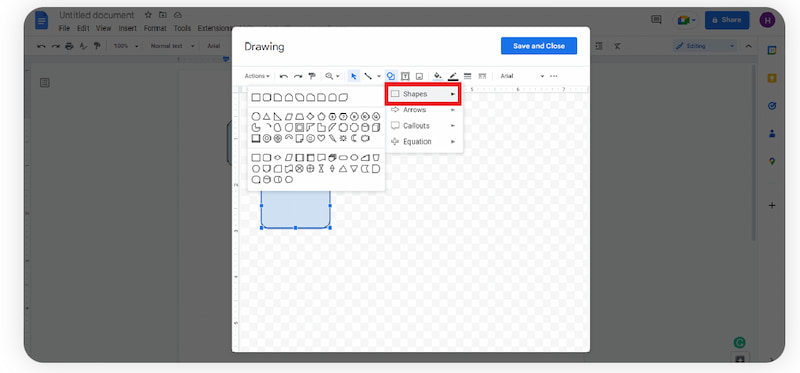The image size is (800, 373).
Task: Show the document outline icon
Action: click(45, 83)
